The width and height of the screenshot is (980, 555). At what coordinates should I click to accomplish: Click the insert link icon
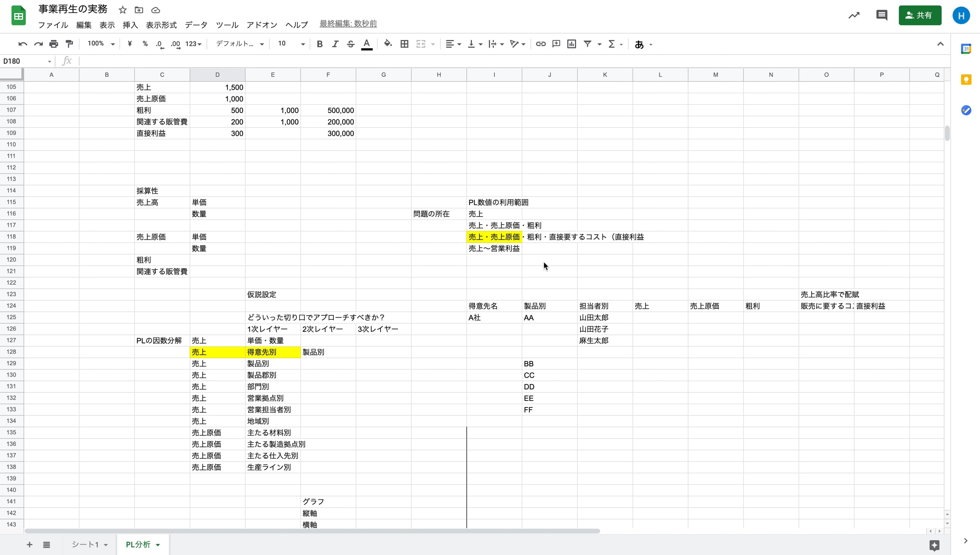[540, 44]
